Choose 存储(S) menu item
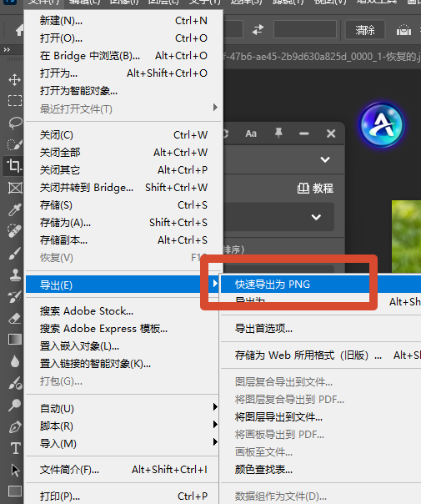The image size is (421, 504). [123, 205]
